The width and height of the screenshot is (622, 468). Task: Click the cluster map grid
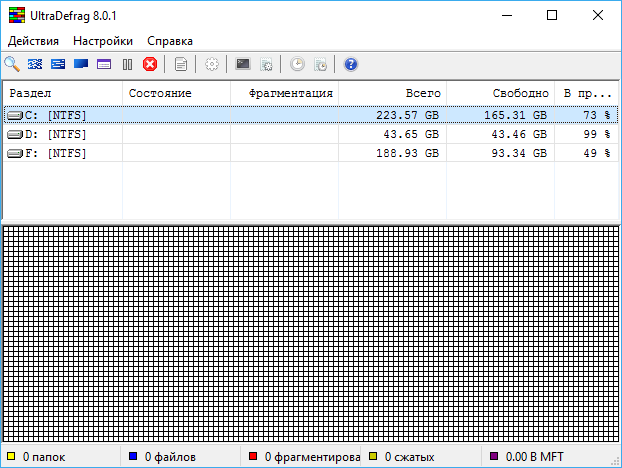click(x=311, y=334)
